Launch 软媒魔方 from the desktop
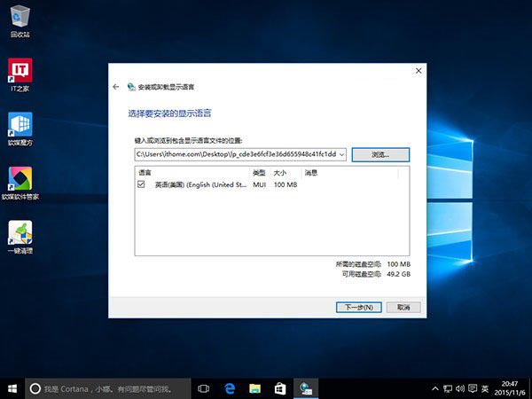 (20, 124)
